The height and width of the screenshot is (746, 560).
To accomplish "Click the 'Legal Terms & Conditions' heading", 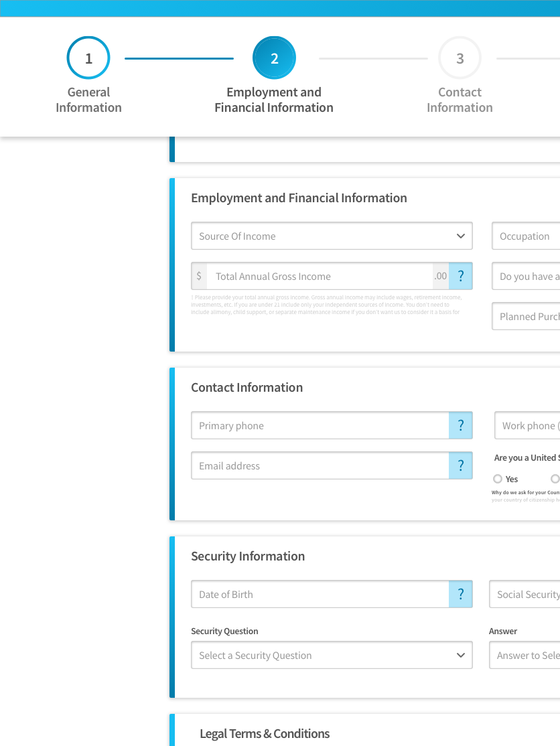I will (265, 734).
